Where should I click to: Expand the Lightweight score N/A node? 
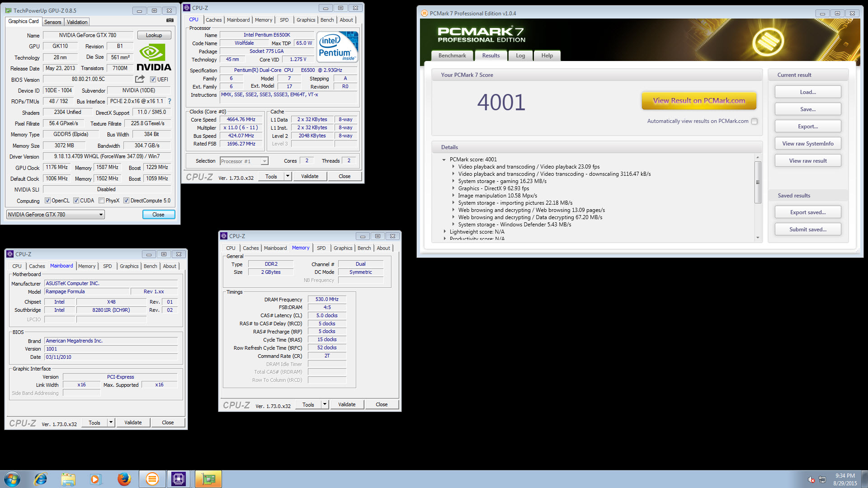(x=445, y=232)
